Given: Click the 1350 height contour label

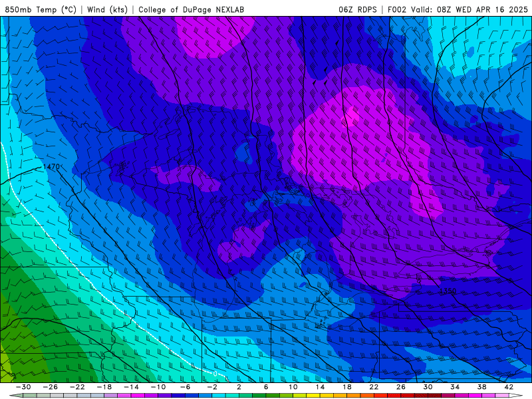Looking at the screenshot, I should point(448,291).
